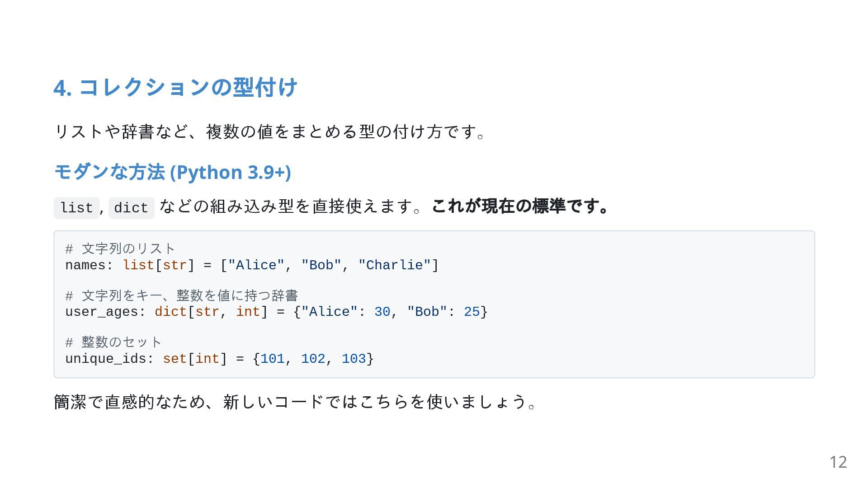Click the comment # 整数のセット
The image size is (868, 488).
coord(113,342)
